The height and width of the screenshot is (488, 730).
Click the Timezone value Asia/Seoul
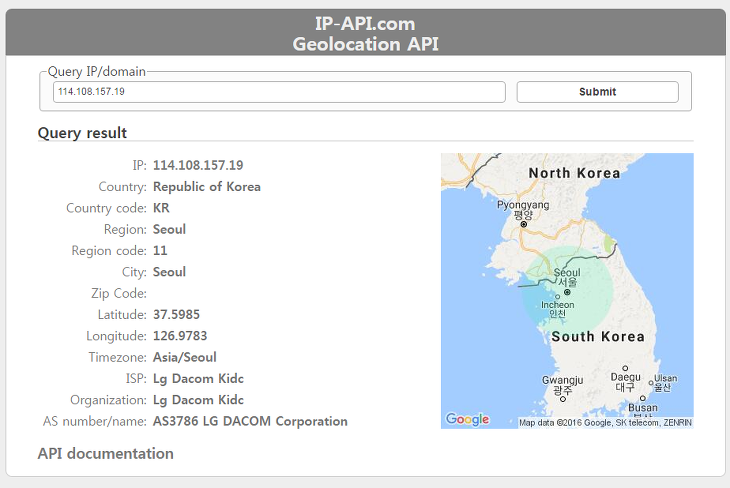(x=185, y=358)
